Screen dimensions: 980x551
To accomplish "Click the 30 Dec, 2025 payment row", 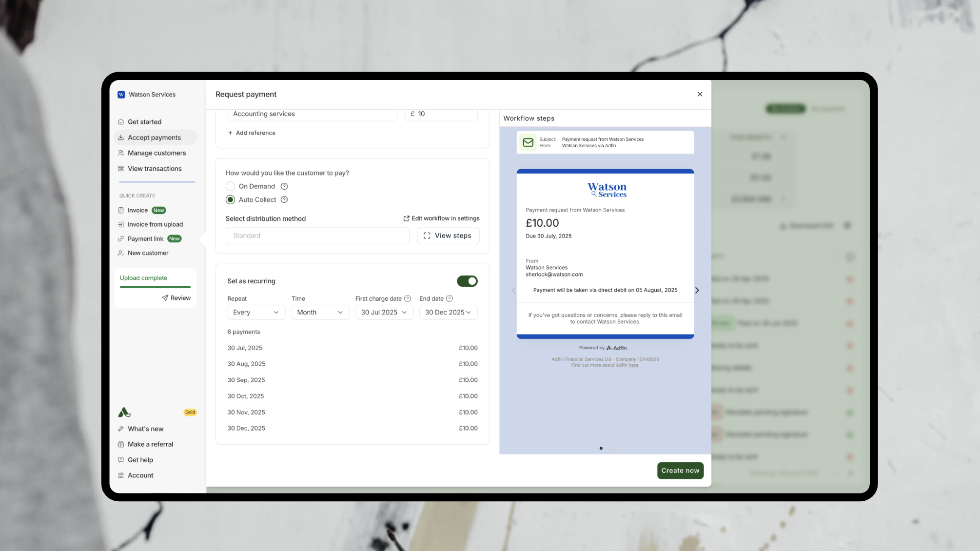I will (353, 428).
